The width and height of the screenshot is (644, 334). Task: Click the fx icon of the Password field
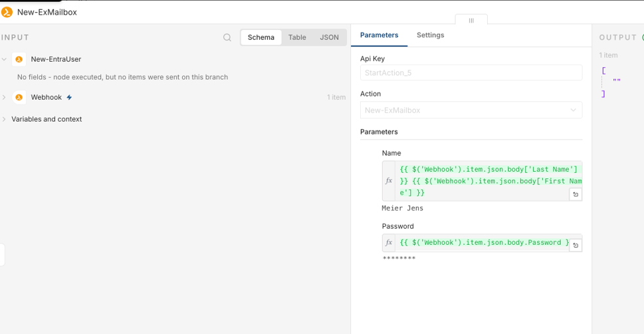[x=389, y=243]
